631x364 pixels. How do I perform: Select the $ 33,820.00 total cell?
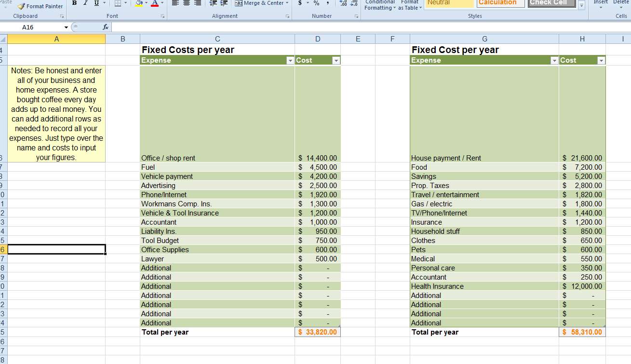[x=318, y=332]
